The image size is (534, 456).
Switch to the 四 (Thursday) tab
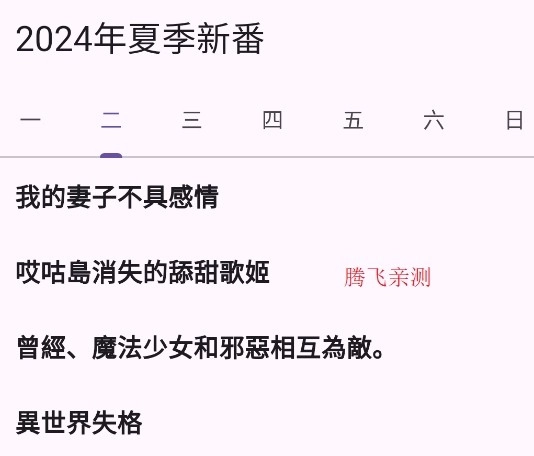point(272,120)
